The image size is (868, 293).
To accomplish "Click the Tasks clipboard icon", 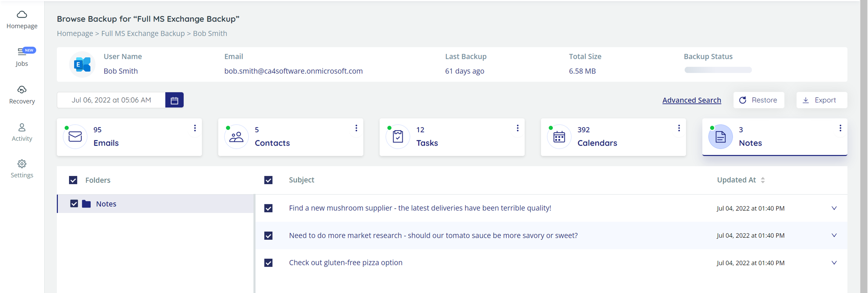I will click(x=398, y=137).
